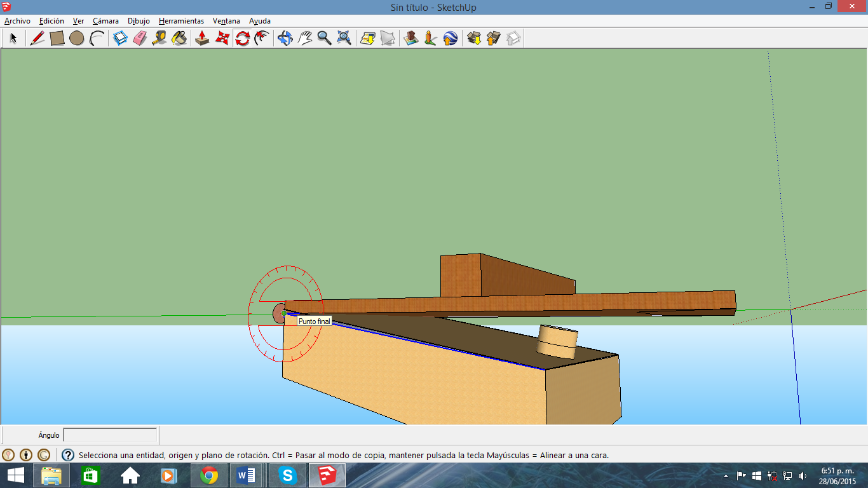The image size is (868, 488).
Task: Choose the Zoom magnifier tool
Action: click(325, 38)
